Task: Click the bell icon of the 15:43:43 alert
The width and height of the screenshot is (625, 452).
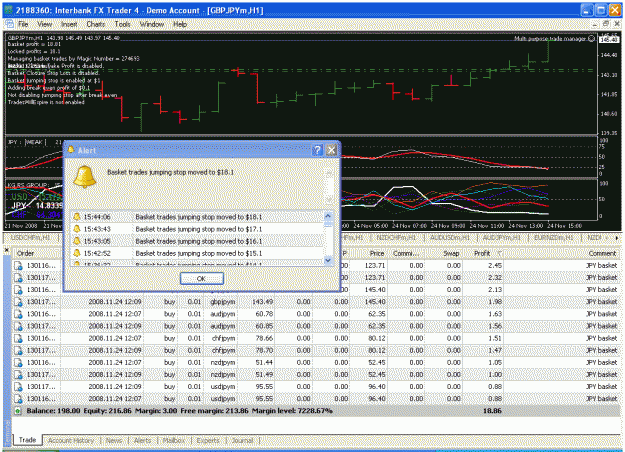Action: point(77,229)
